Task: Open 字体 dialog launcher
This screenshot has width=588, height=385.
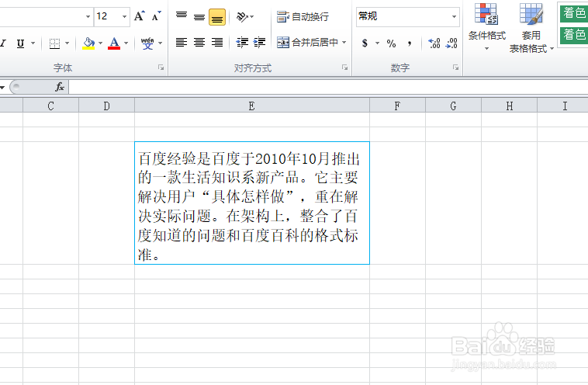Action: (161, 68)
